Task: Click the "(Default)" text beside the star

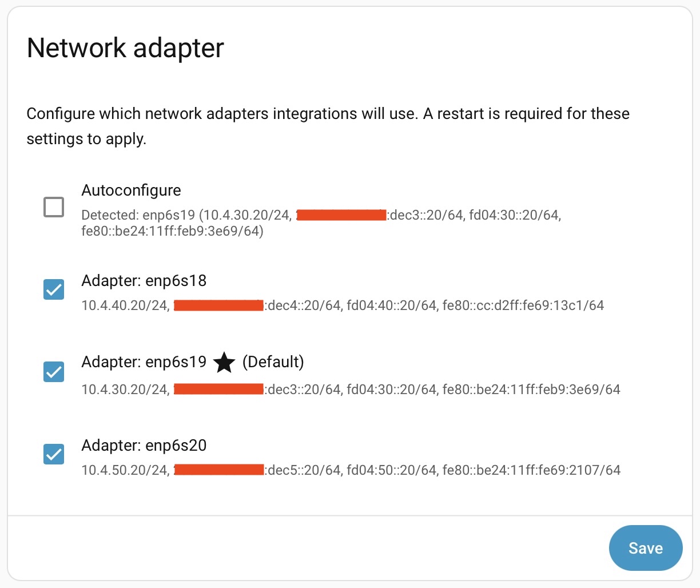Action: pyautogui.click(x=273, y=362)
